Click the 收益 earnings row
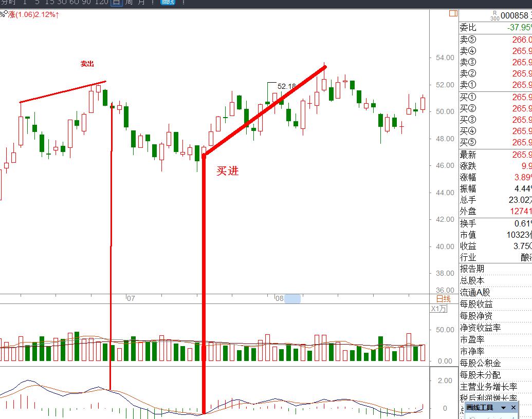 [x=496, y=246]
